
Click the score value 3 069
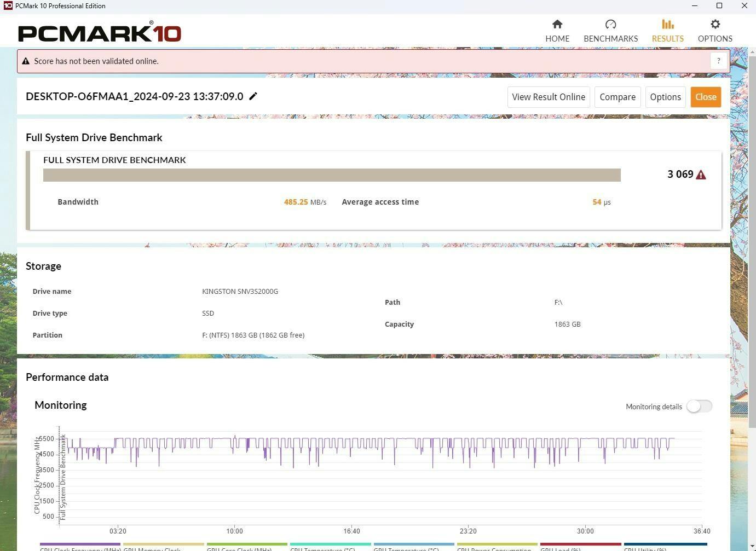pyautogui.click(x=680, y=174)
